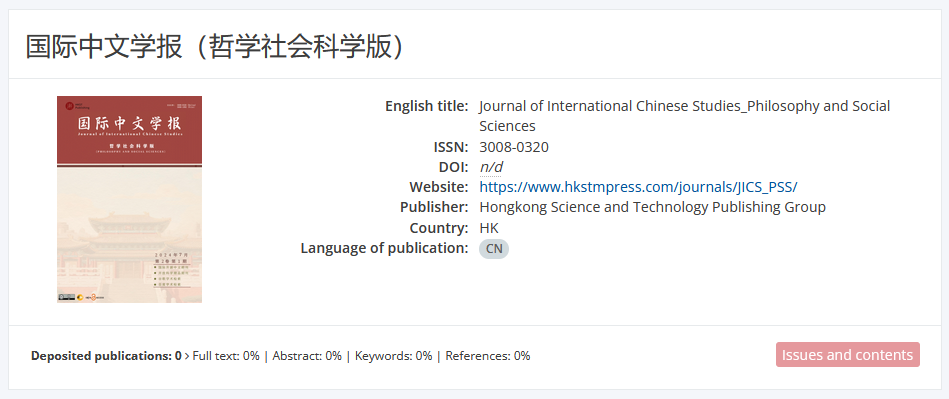The height and width of the screenshot is (399, 949).
Task: Click the Open Access logo on cover
Action: [x=95, y=297]
